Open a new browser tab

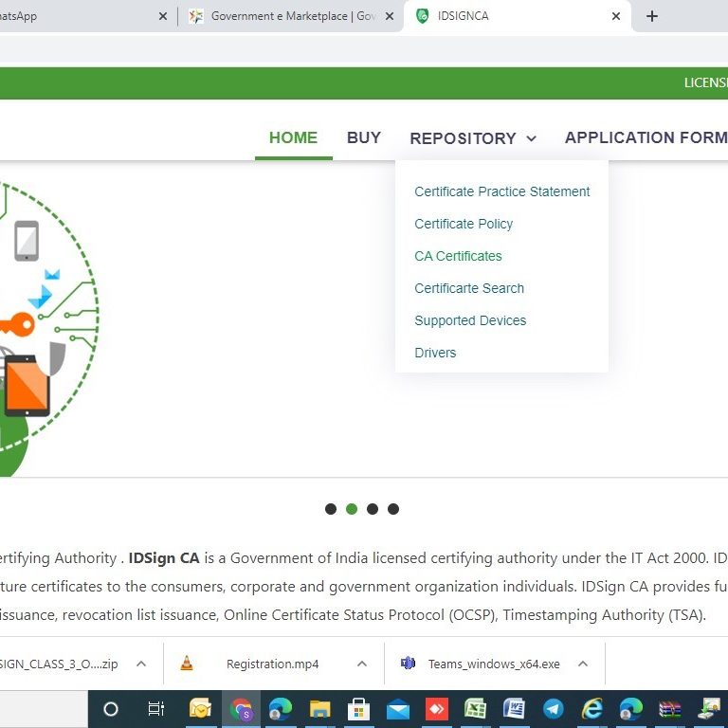[652, 16]
